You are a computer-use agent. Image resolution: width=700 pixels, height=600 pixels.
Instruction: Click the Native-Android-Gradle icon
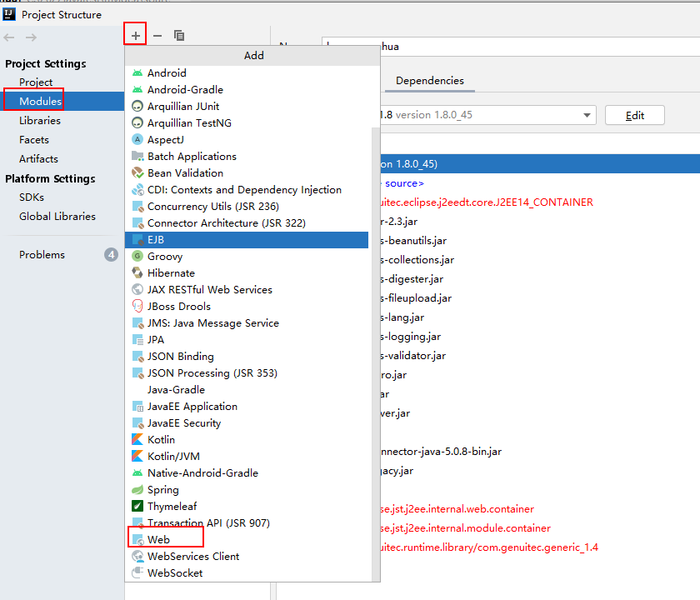click(137, 472)
